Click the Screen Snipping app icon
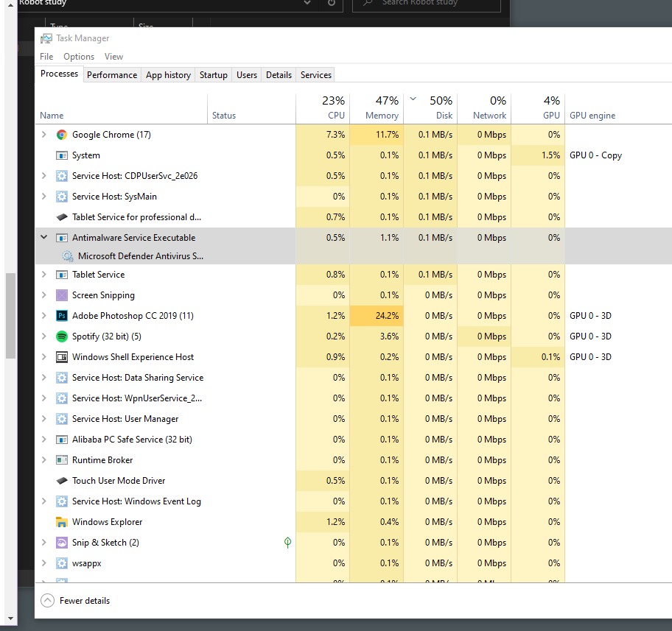This screenshot has height=631, width=672. pyautogui.click(x=62, y=295)
